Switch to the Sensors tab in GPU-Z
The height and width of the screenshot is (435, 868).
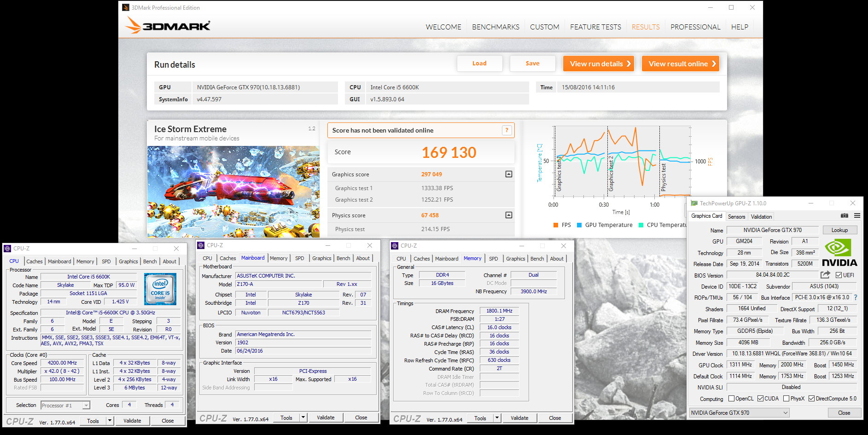pyautogui.click(x=736, y=217)
